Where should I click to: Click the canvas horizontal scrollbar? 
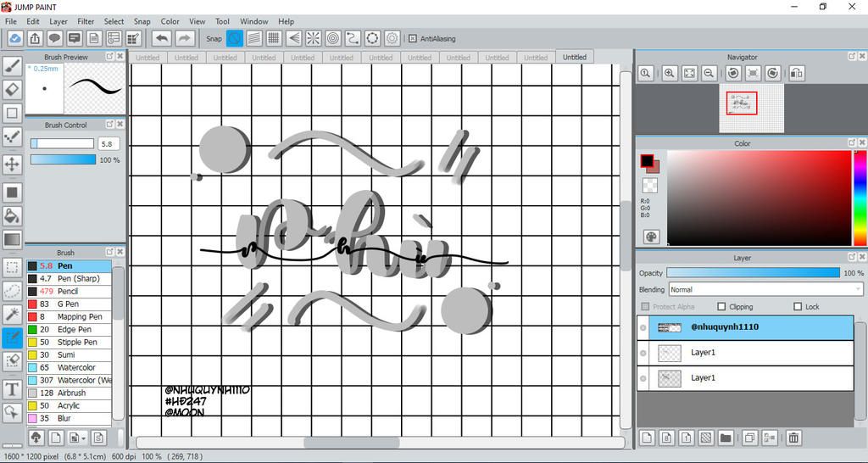click(x=352, y=443)
